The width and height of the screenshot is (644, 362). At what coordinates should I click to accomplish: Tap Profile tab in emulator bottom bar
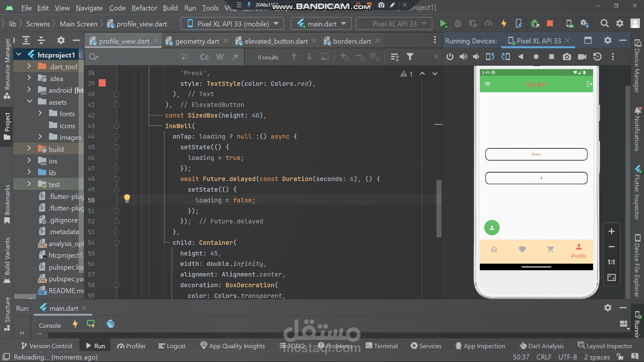[x=579, y=251]
